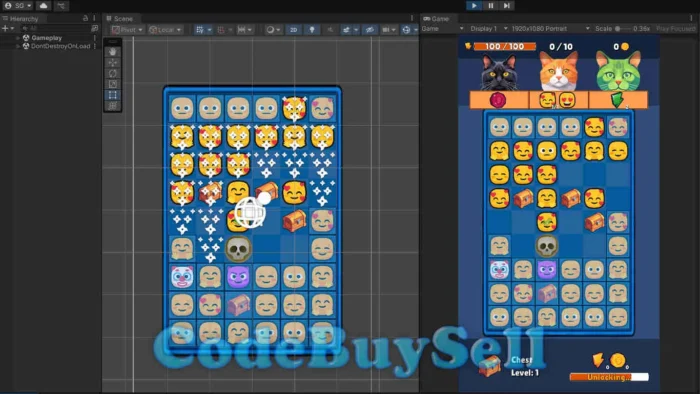Open the Local/Global dropdown
The image size is (700, 394).
coord(165,29)
